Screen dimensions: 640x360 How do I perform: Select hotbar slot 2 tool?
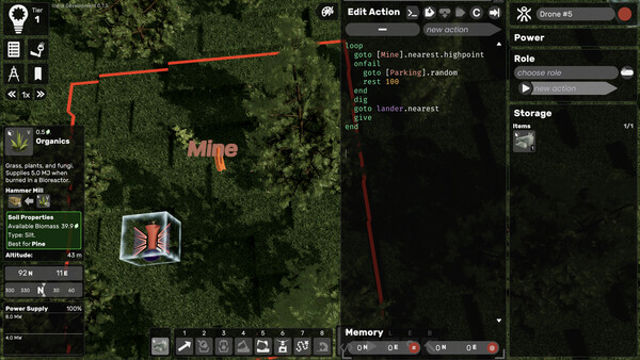pyautogui.click(x=204, y=347)
